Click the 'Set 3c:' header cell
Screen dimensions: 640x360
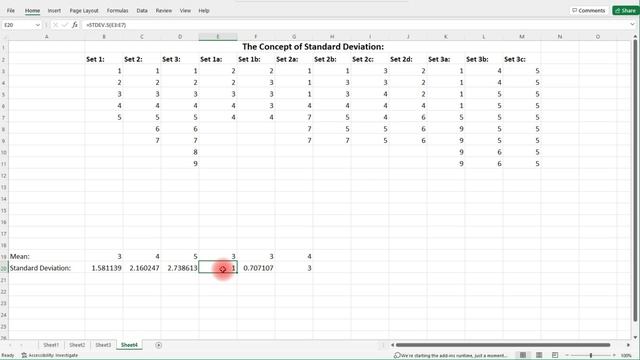click(522, 59)
